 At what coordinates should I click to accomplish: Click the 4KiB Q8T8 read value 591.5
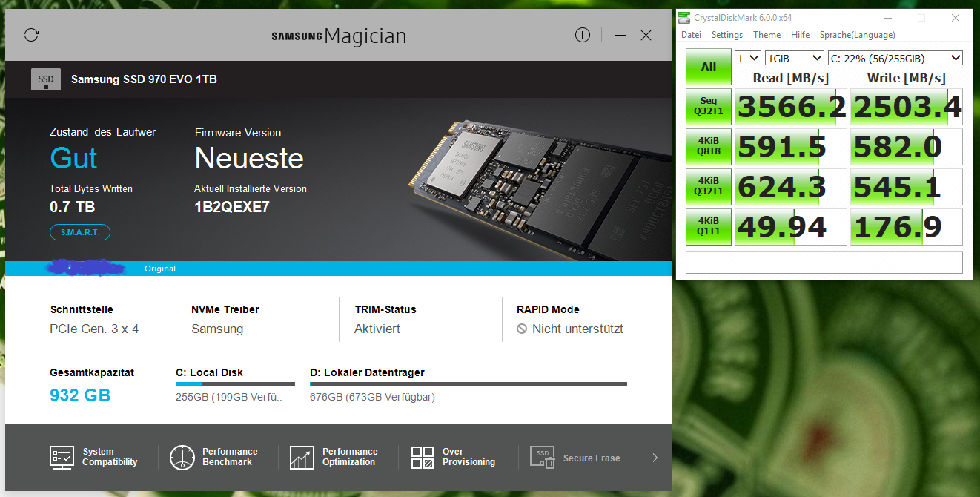coord(790,147)
